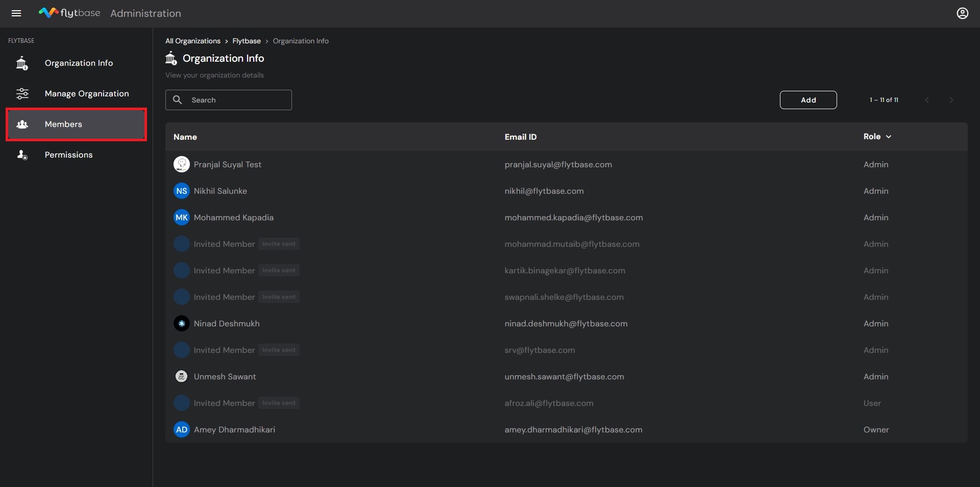This screenshot has height=487, width=980.
Task: Focus the members Search field
Action: pos(229,100)
